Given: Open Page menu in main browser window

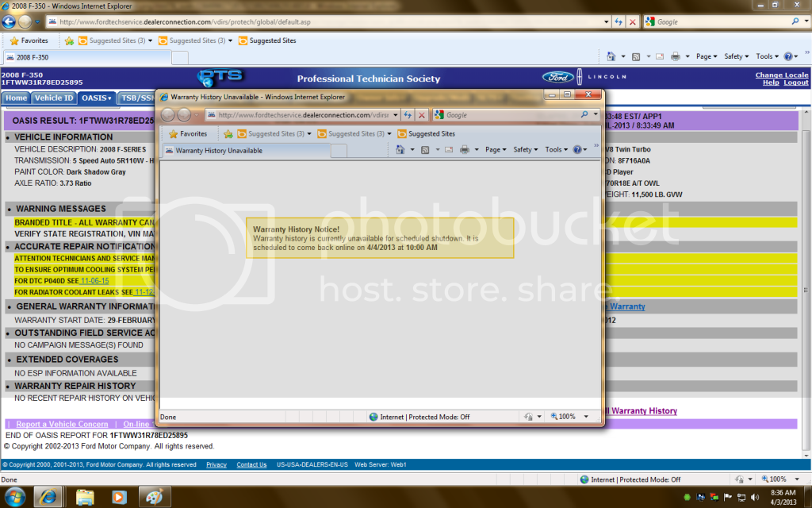Looking at the screenshot, I should 707,56.
